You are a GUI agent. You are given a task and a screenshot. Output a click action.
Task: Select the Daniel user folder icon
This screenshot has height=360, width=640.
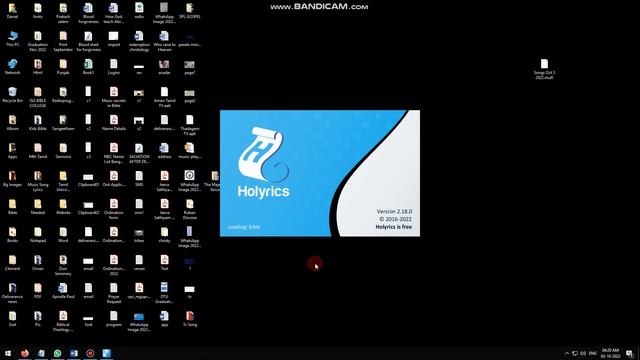click(13, 11)
